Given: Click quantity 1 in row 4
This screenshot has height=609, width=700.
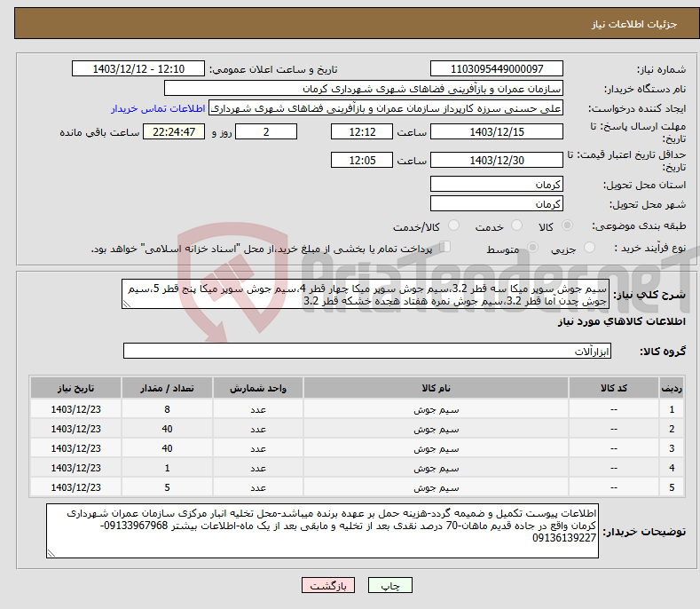Looking at the screenshot, I should tap(167, 468).
